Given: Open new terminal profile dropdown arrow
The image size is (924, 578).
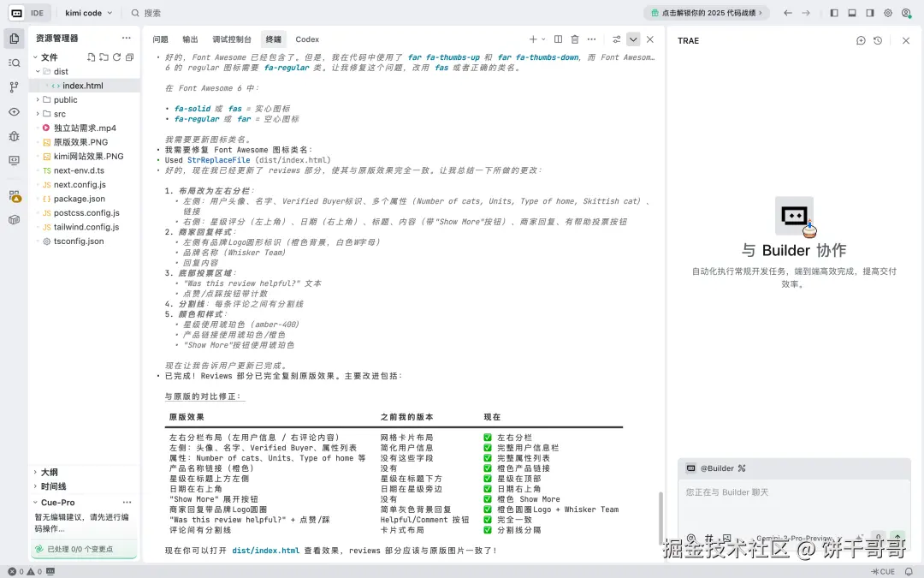Looking at the screenshot, I should click(x=543, y=39).
